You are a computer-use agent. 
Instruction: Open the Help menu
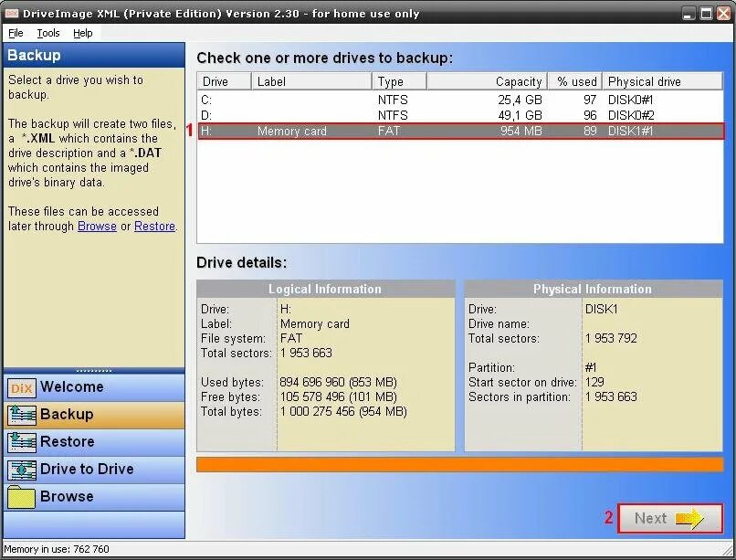(x=82, y=33)
